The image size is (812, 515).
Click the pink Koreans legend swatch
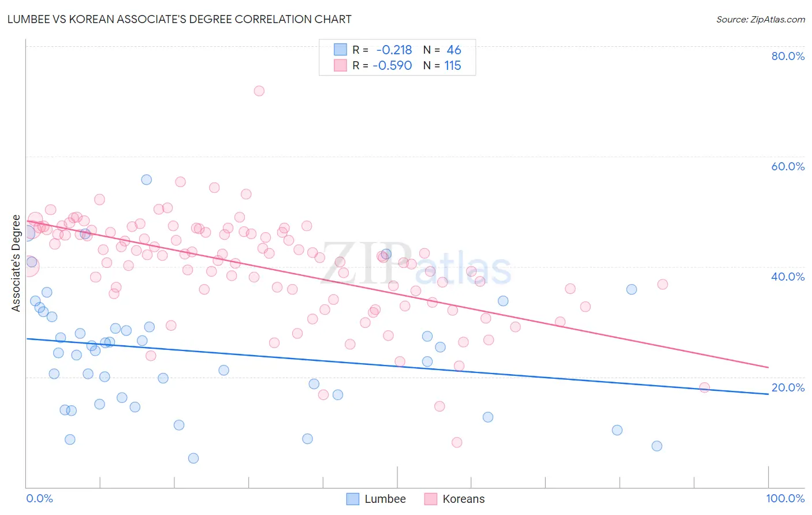point(430,499)
